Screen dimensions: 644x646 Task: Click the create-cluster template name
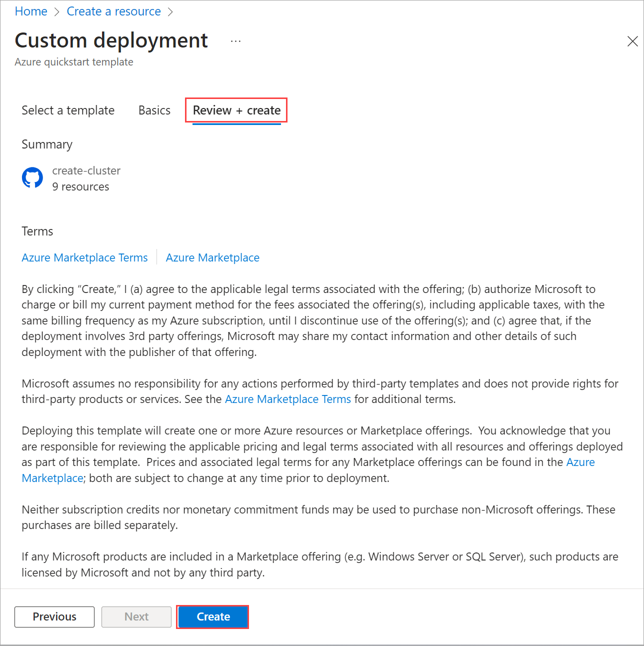coord(86,171)
